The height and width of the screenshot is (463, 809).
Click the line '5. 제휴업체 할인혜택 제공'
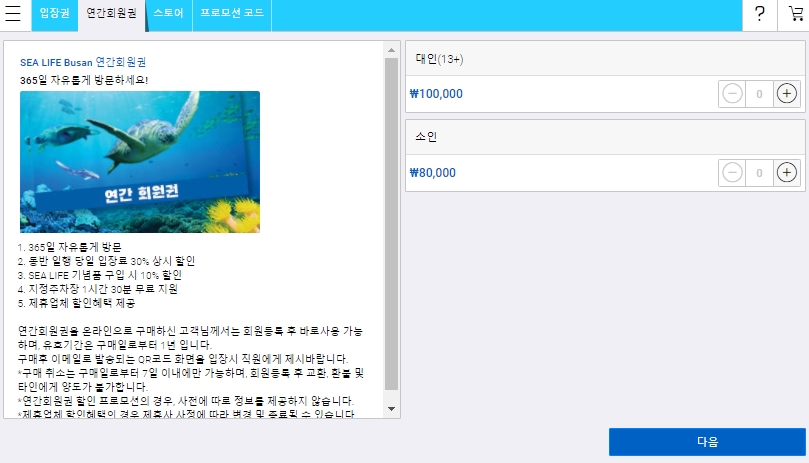(77, 303)
